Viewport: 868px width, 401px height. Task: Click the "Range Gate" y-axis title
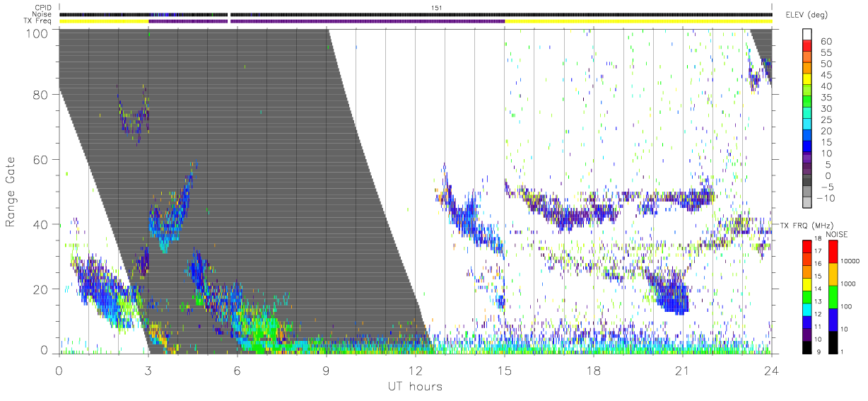tap(11, 192)
